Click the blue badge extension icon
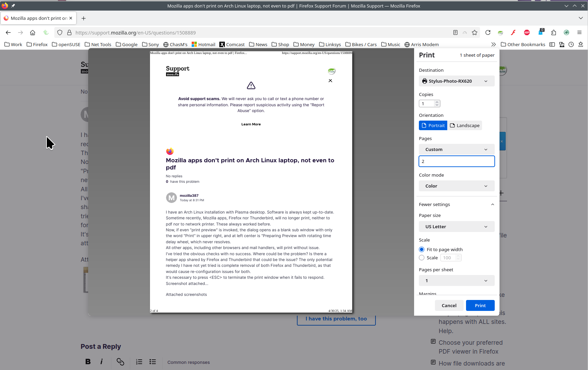This screenshot has width=588, height=370. 541,32
